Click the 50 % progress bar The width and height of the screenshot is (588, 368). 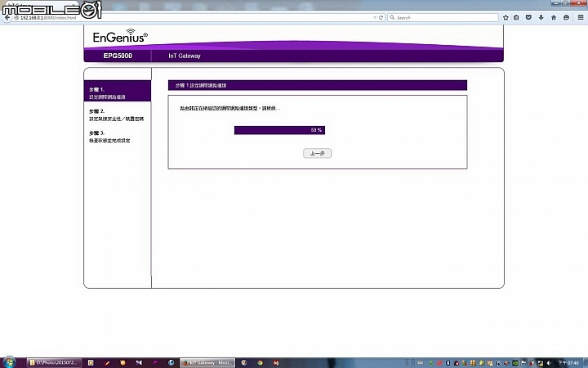pyautogui.click(x=279, y=130)
